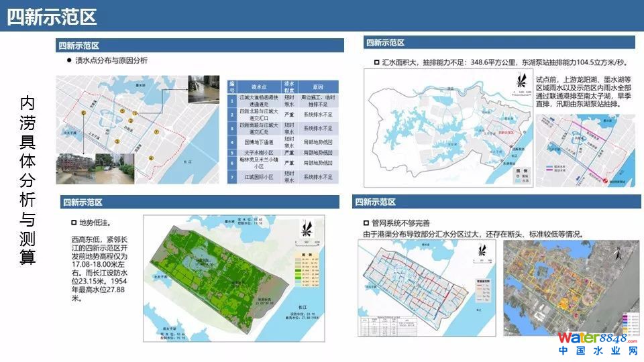
Task: Click the 原因 table column header
Action: pos(319,87)
